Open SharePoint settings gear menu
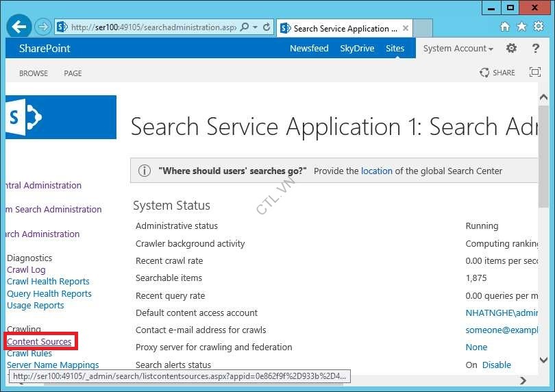The height and width of the screenshot is (392, 555). (511, 48)
